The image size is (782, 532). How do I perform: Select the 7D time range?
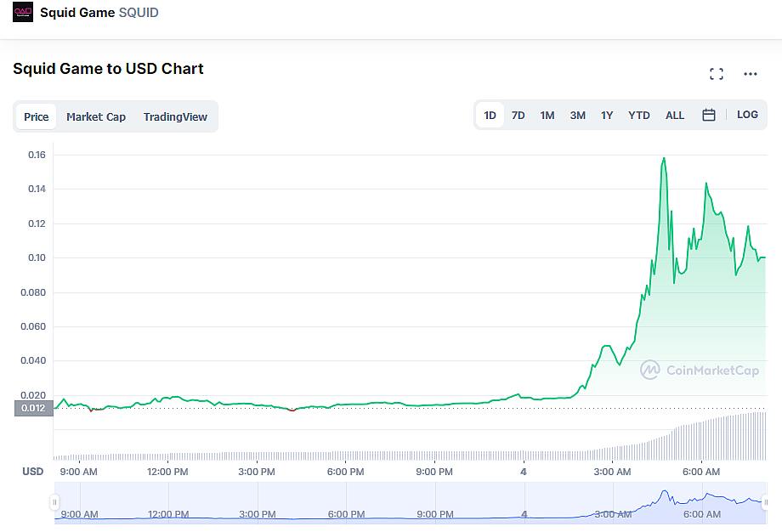[518, 116]
